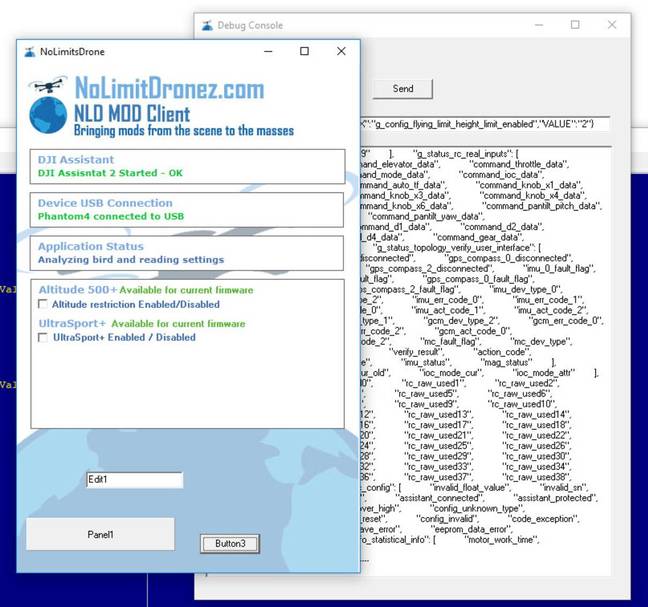Click 'command_gear_data' in debug output
The height and width of the screenshot is (607, 648).
point(478,237)
